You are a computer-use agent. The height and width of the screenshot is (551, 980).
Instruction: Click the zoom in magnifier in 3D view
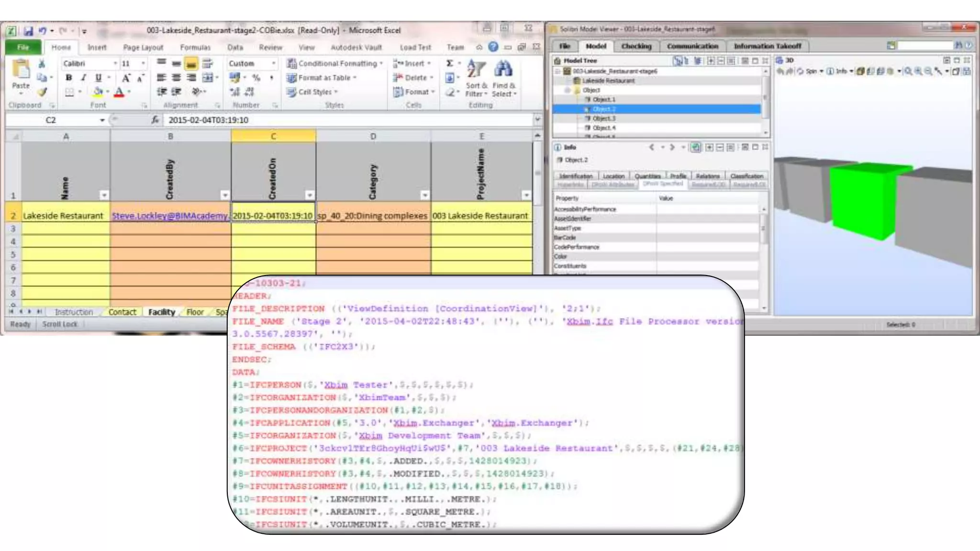click(x=918, y=71)
